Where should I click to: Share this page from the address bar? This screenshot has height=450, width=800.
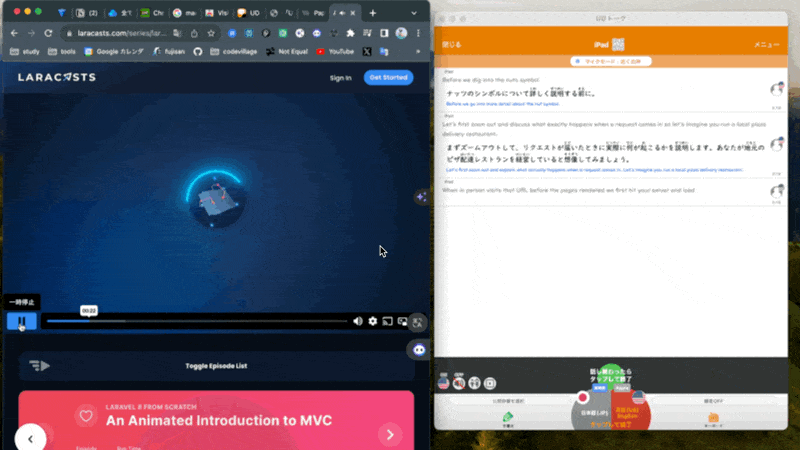pyautogui.click(x=194, y=33)
